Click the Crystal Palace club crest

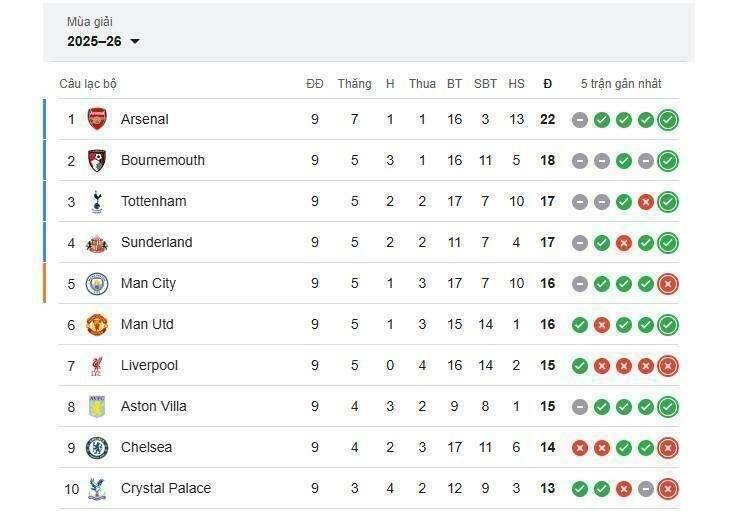(97, 488)
